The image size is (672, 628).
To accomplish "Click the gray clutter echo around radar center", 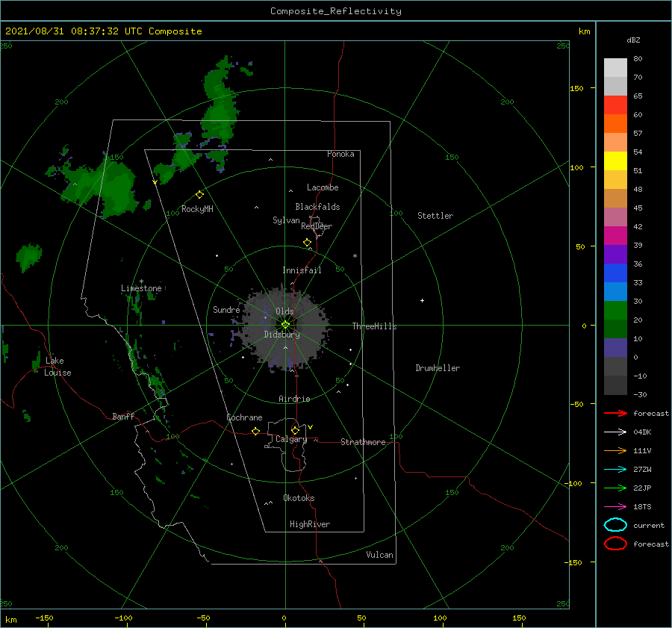I will coord(284,328).
